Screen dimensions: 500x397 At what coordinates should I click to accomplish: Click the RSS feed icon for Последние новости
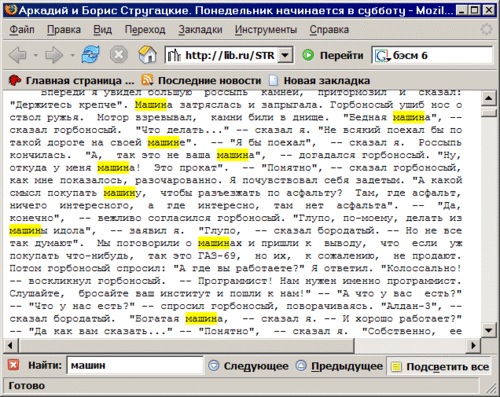click(147, 80)
